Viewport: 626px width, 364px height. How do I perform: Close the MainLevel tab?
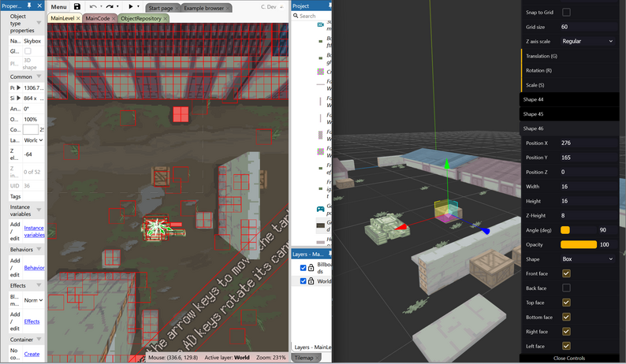78,18
